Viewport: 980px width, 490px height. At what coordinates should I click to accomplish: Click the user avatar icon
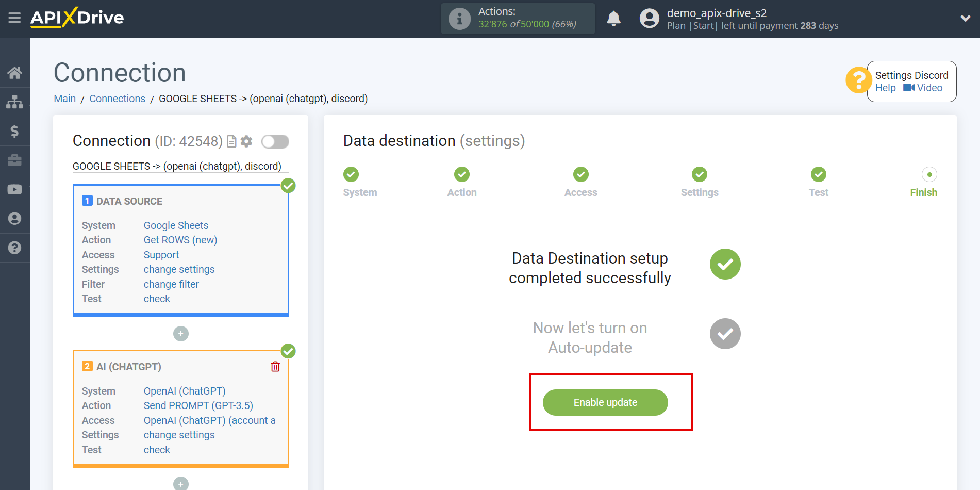[x=649, y=19]
